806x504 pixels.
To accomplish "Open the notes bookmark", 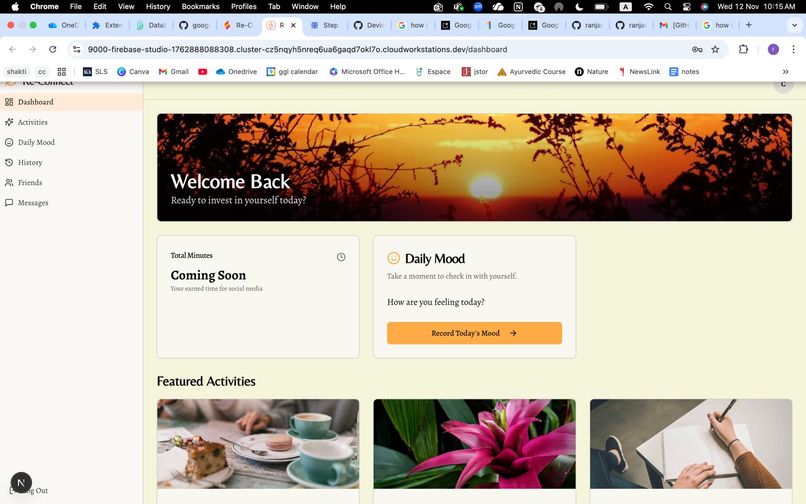I will coord(684,71).
